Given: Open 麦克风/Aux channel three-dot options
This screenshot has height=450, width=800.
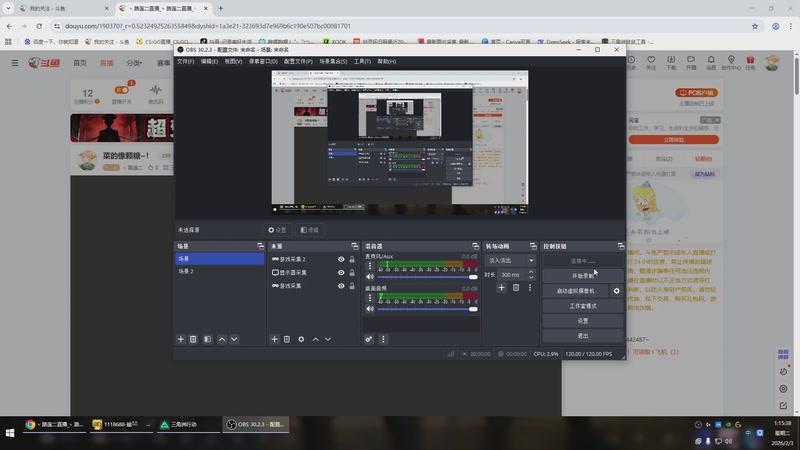Looking at the screenshot, I should tap(370, 266).
